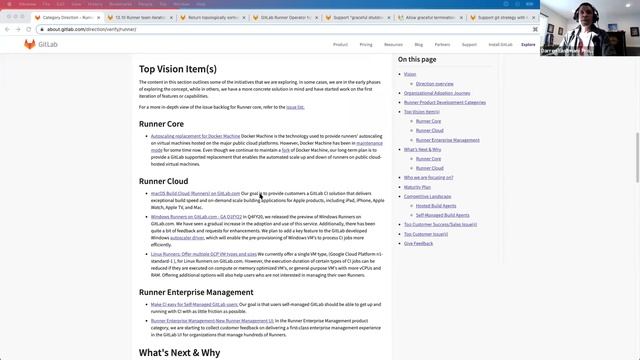Open Support in GitLab site navigation
Image resolution: width=640 pixels, height=360 pixels.
point(469,44)
